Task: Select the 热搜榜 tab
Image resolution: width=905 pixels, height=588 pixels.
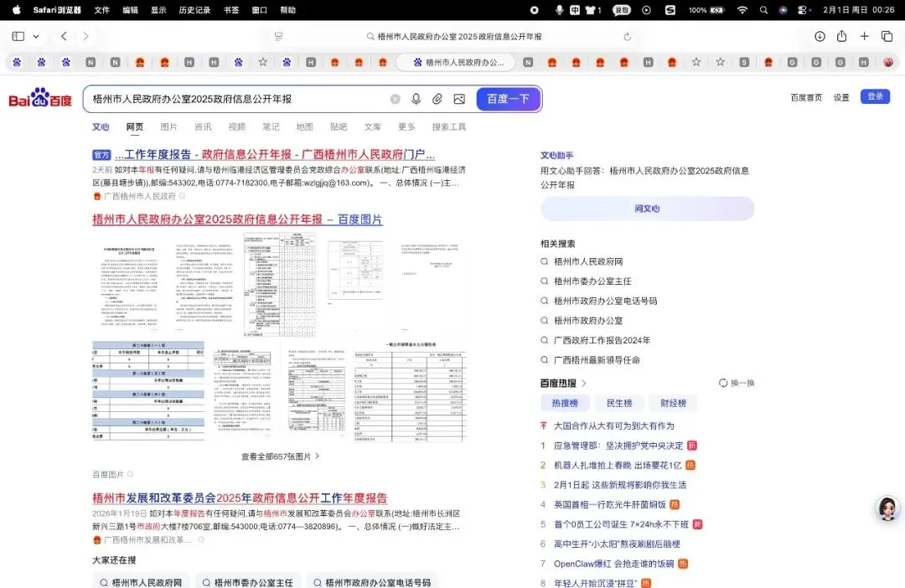Action: tap(565, 404)
